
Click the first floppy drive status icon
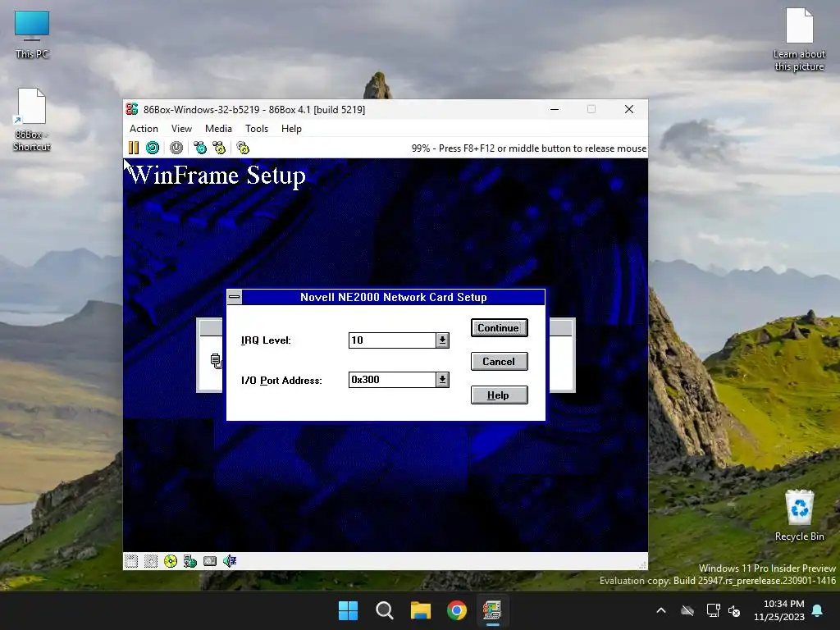(131, 561)
